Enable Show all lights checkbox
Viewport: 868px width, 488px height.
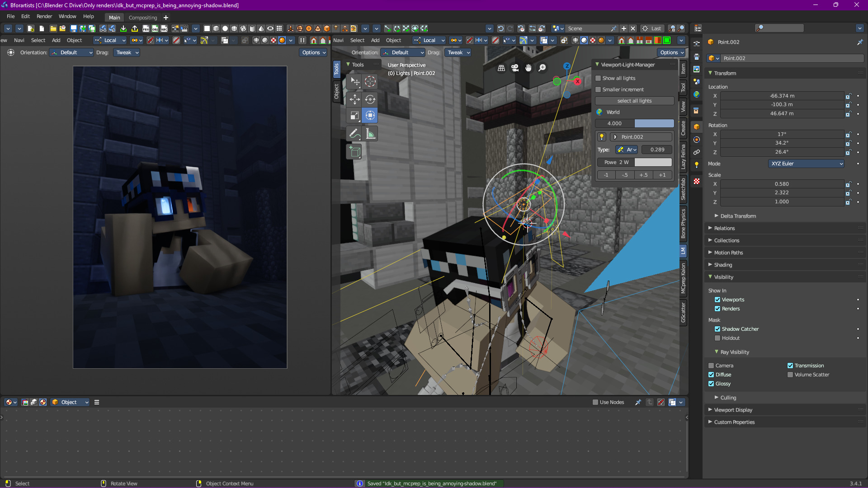(x=598, y=78)
